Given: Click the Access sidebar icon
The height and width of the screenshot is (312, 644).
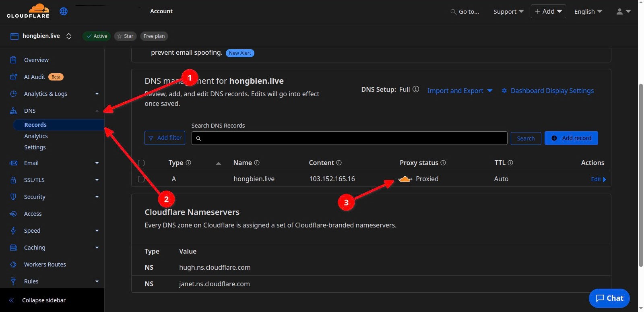Looking at the screenshot, I should click(13, 214).
